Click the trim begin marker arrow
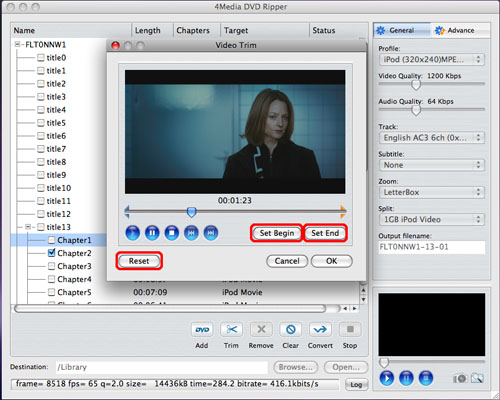The image size is (500, 400). pos(127,212)
